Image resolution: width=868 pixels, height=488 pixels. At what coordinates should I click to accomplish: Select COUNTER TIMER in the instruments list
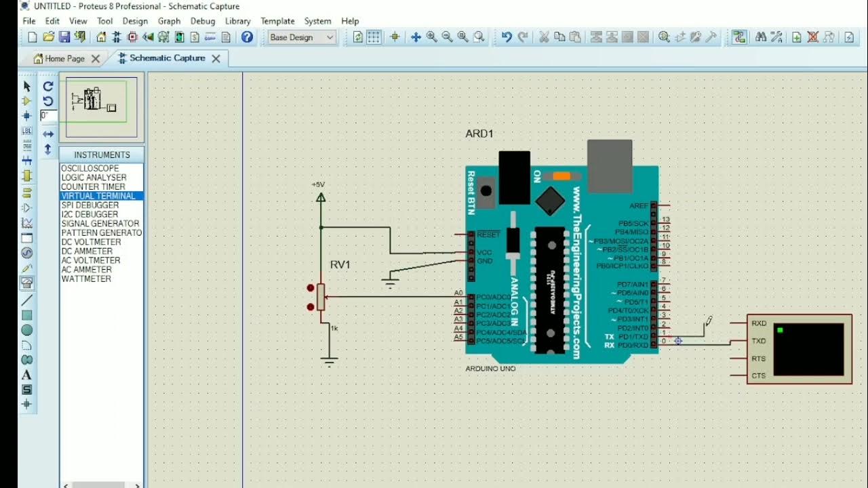(102, 186)
